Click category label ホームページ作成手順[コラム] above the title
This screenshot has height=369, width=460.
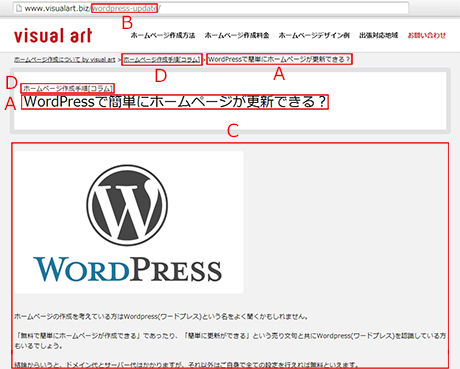pos(68,88)
